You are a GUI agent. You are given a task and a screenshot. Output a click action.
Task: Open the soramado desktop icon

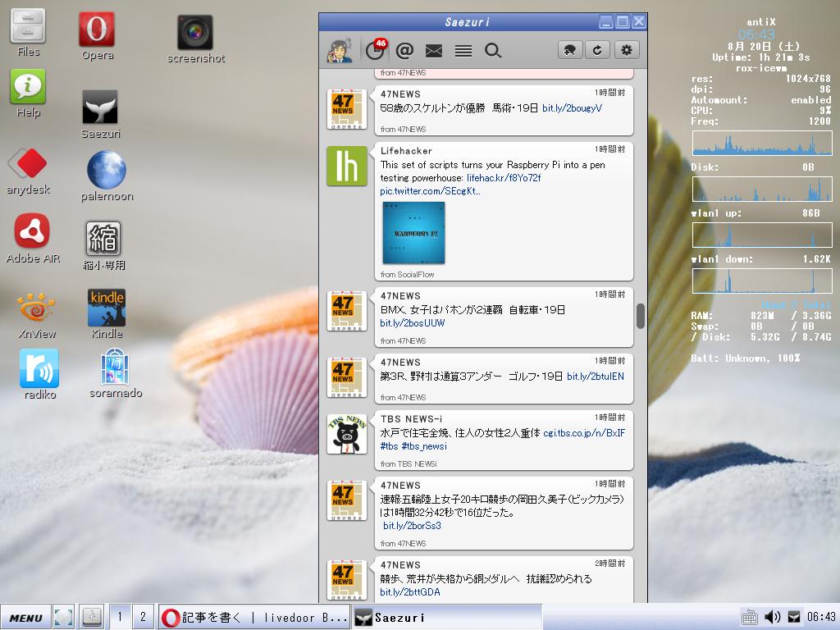pos(115,367)
